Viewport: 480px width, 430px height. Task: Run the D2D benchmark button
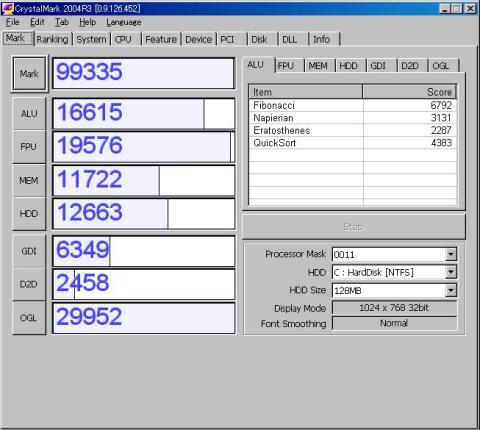(x=29, y=284)
